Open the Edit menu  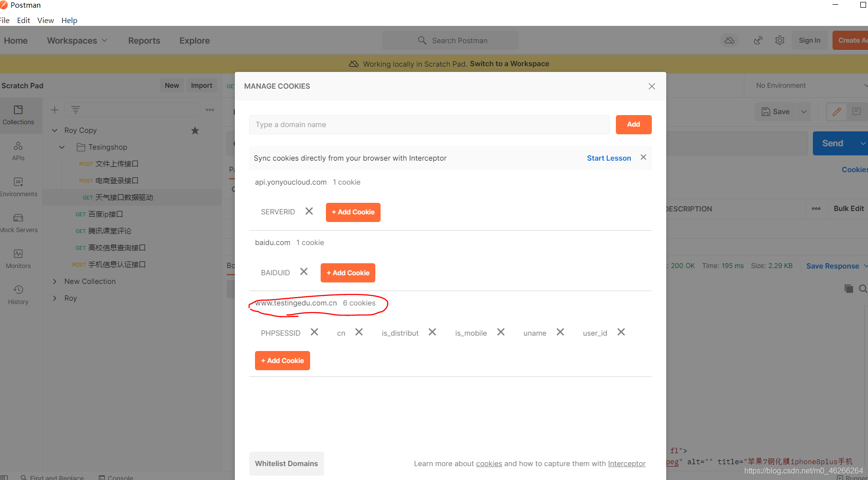click(x=23, y=20)
